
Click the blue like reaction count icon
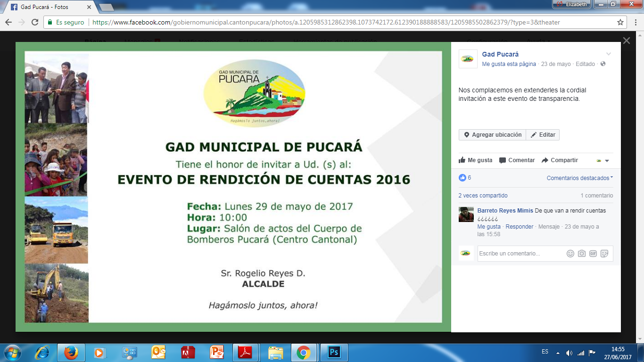click(x=462, y=178)
